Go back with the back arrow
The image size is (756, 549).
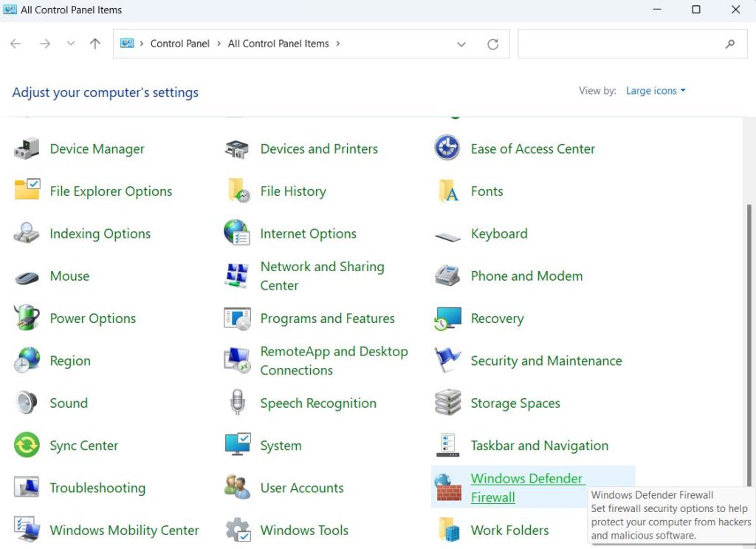(x=16, y=44)
